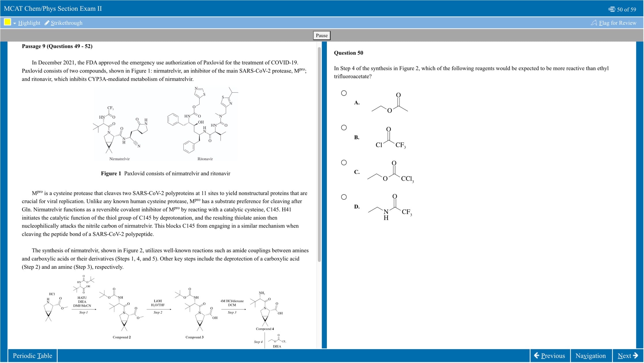Activate the Strikethrough pencil icon
Image resolution: width=644 pixels, height=363 pixels.
click(47, 22)
